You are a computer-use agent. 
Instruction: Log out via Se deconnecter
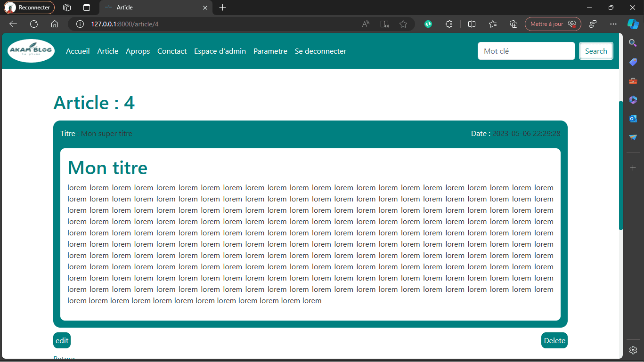click(320, 51)
